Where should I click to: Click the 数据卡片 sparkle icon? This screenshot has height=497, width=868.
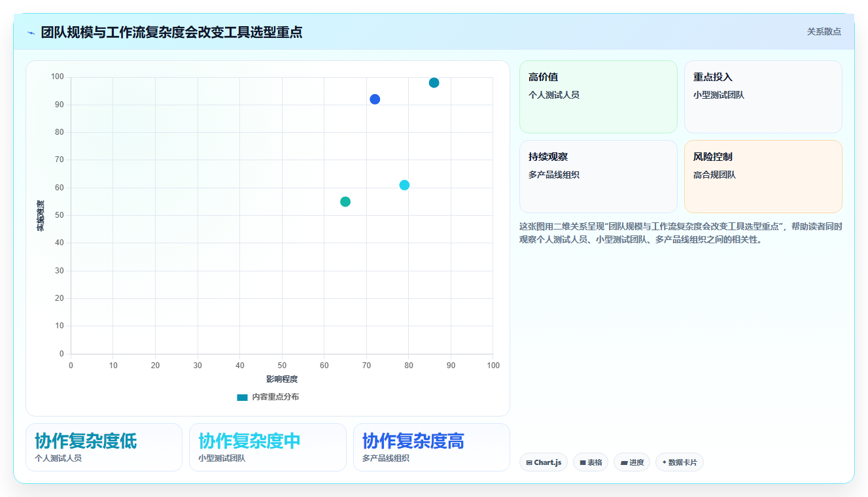(x=665, y=462)
